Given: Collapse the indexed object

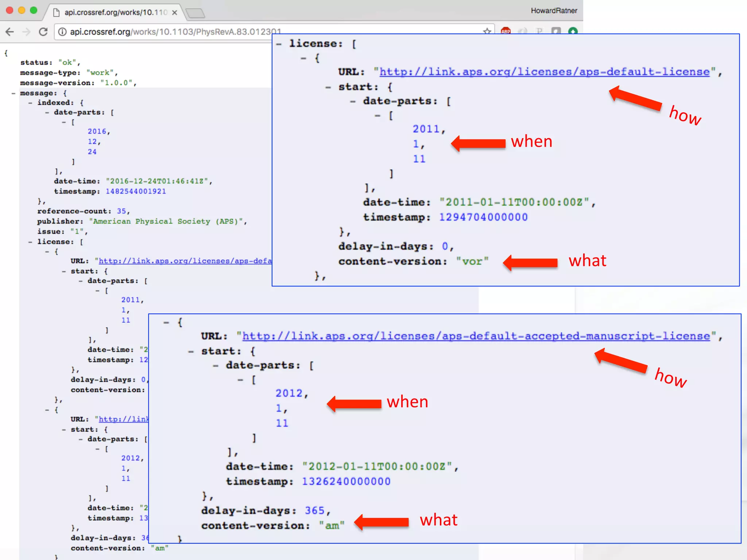Looking at the screenshot, I should coord(30,103).
